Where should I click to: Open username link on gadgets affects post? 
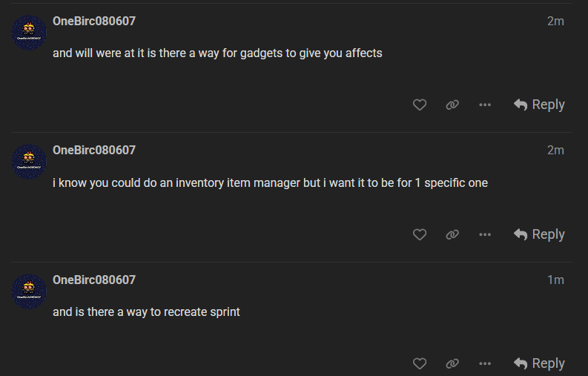(x=94, y=21)
